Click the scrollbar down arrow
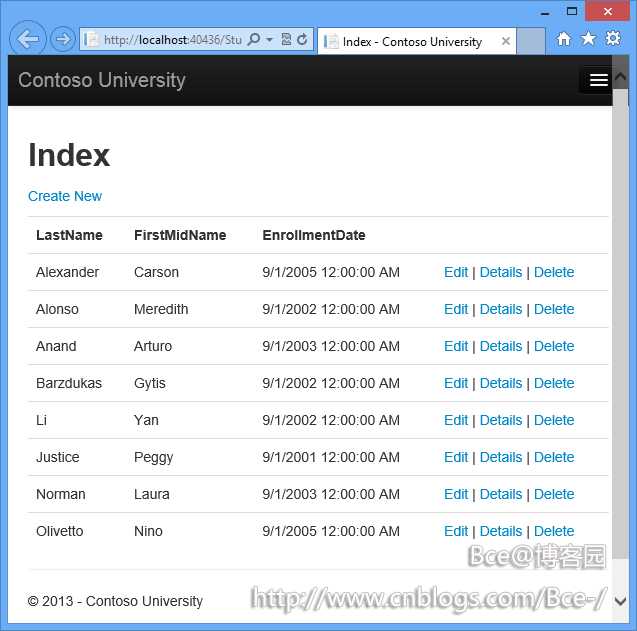The image size is (637, 631). tap(620, 601)
